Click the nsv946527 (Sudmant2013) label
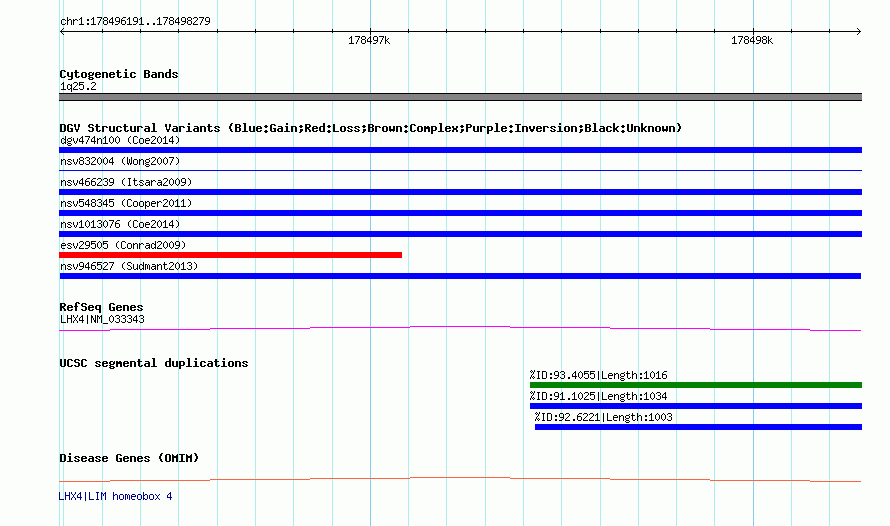 pos(129,266)
